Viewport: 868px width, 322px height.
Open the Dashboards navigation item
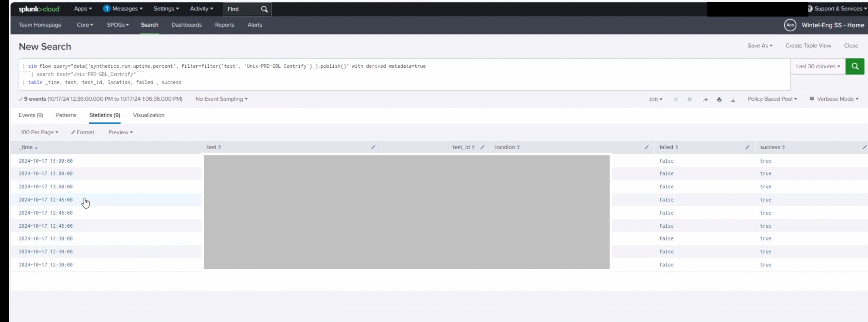[186, 25]
